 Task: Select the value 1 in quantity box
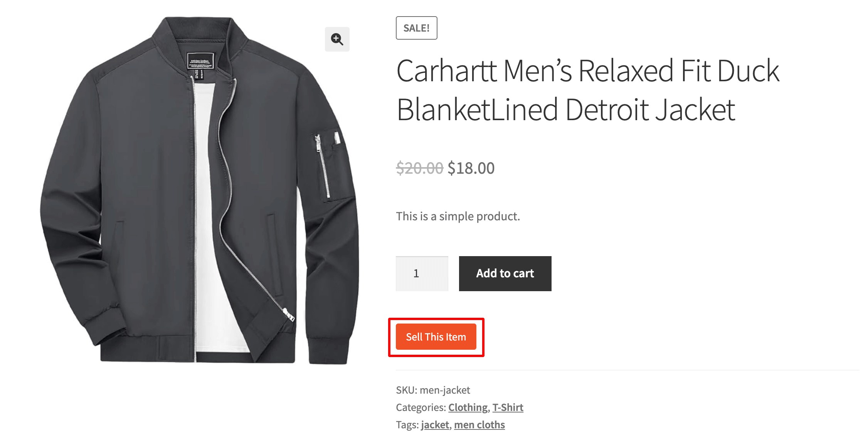coord(416,273)
